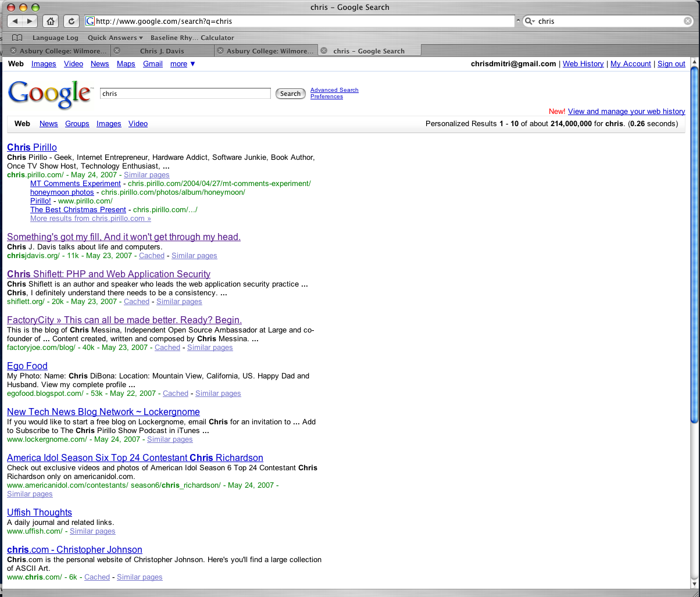700x597 pixels.
Task: Open the Pirillo! www.pirillo.com sublink
Action: (41, 201)
